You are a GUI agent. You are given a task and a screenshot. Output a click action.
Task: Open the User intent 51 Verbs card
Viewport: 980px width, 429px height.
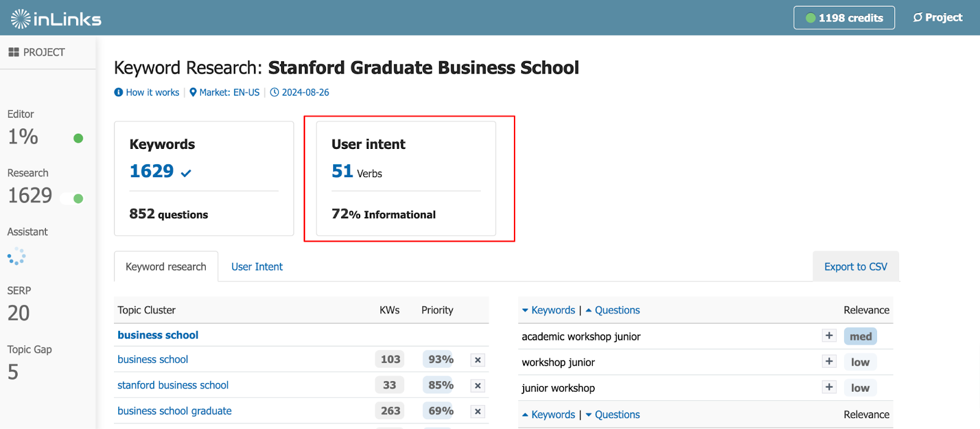[405, 178]
